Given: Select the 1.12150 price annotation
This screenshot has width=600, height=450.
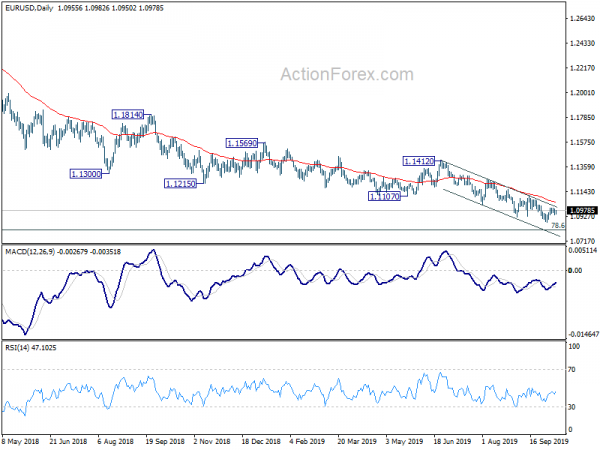Looking at the screenshot, I should (180, 184).
